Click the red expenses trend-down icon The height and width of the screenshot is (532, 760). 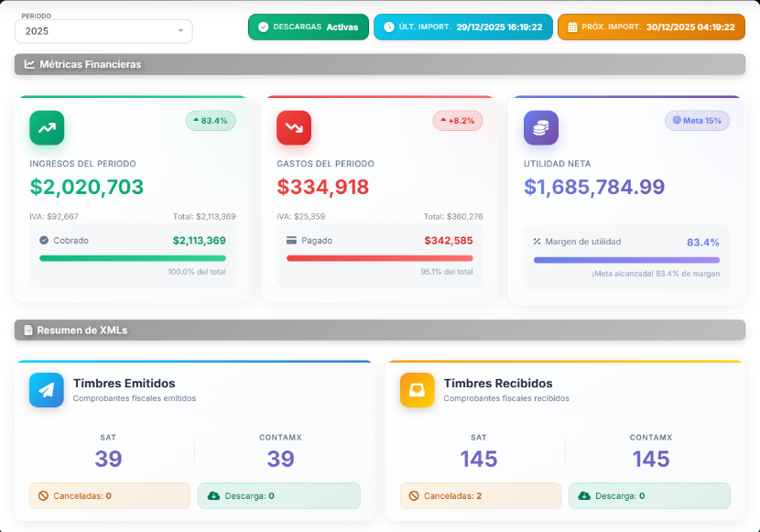(294, 128)
